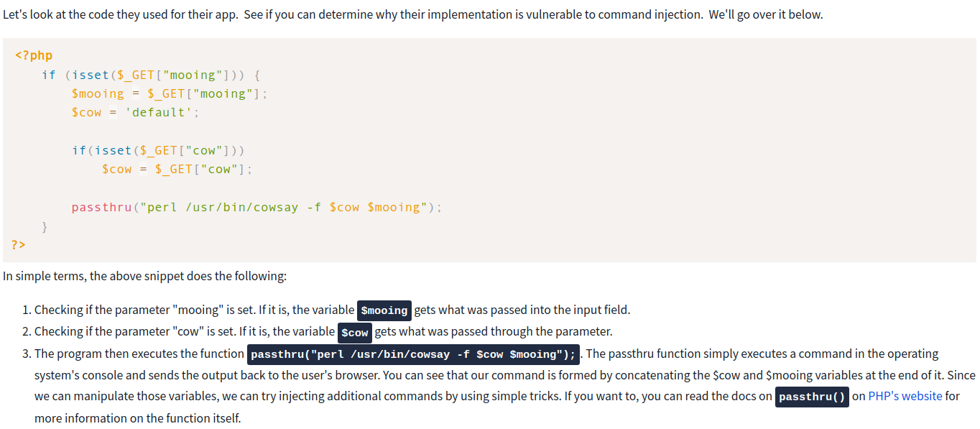The image size is (980, 429).
Task: Click the passthru line inside the code block
Action: pyautogui.click(x=256, y=207)
